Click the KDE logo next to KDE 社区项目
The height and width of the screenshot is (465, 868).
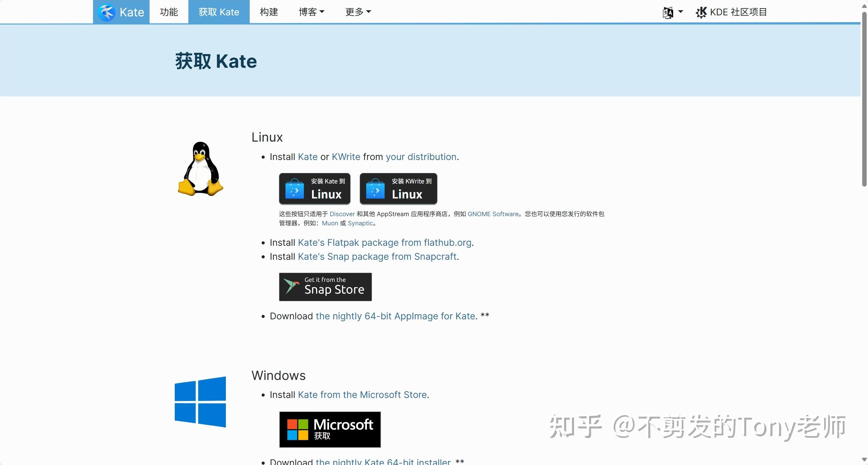[x=701, y=12]
